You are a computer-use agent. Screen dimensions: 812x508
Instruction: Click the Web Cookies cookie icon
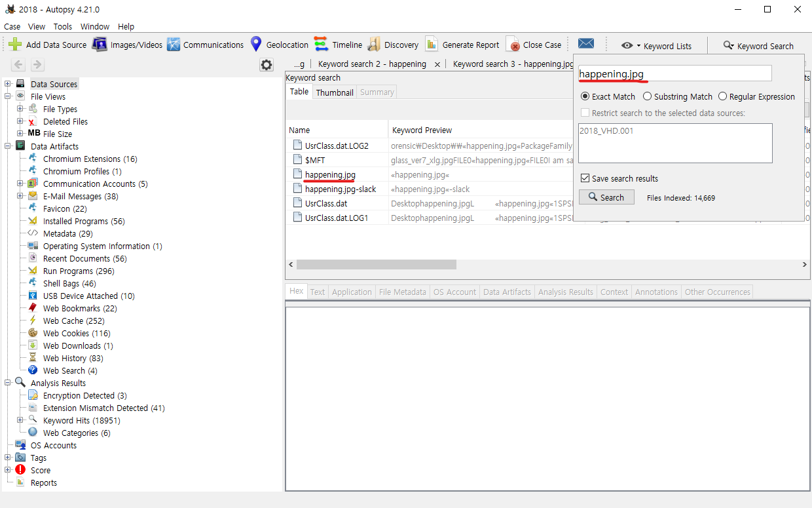pos(32,333)
